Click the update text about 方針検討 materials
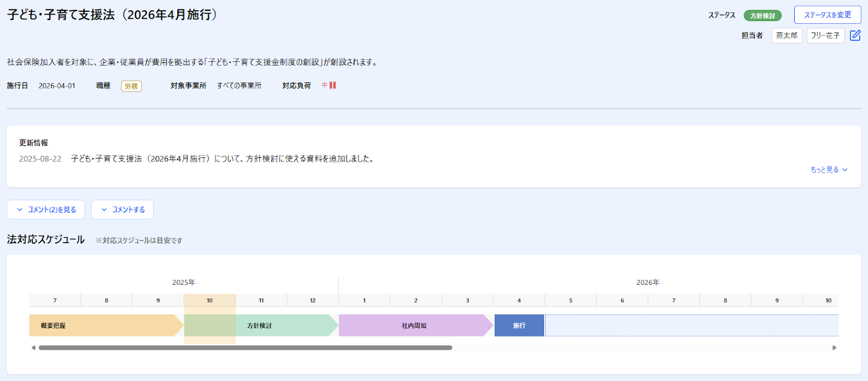 pos(224,159)
